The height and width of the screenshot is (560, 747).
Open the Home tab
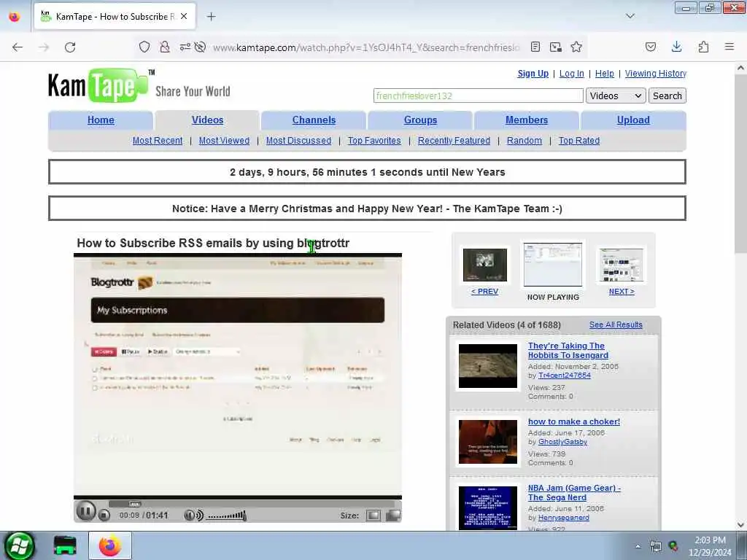[101, 120]
